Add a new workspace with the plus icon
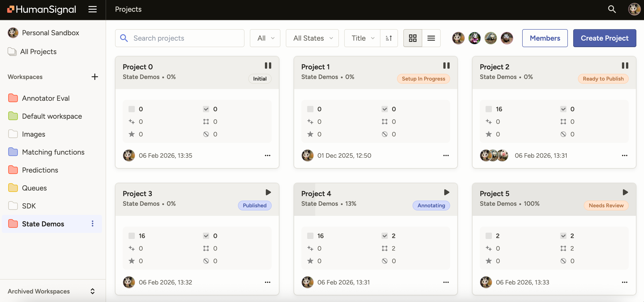The width and height of the screenshot is (644, 302). tap(95, 77)
